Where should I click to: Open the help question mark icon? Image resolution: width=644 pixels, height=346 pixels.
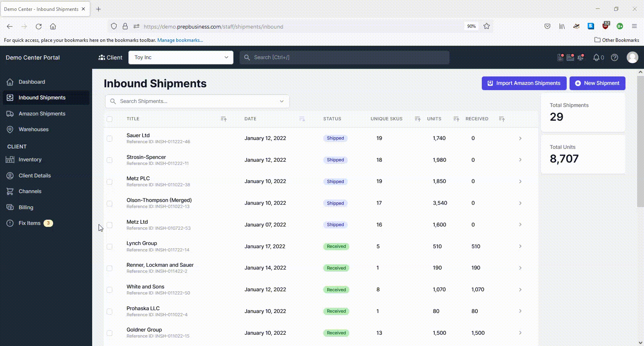(614, 58)
